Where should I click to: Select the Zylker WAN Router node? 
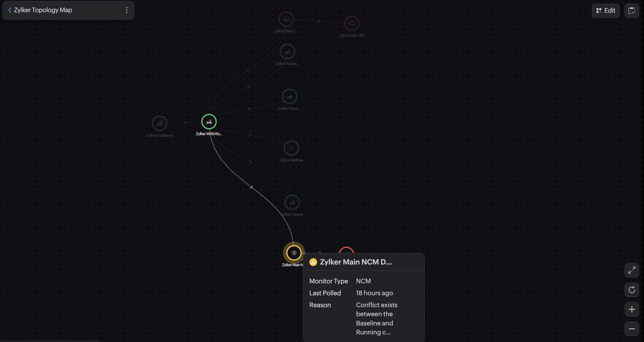(209, 122)
